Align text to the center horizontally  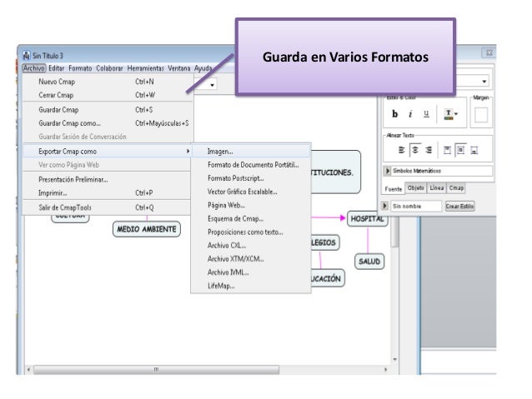click(415, 150)
